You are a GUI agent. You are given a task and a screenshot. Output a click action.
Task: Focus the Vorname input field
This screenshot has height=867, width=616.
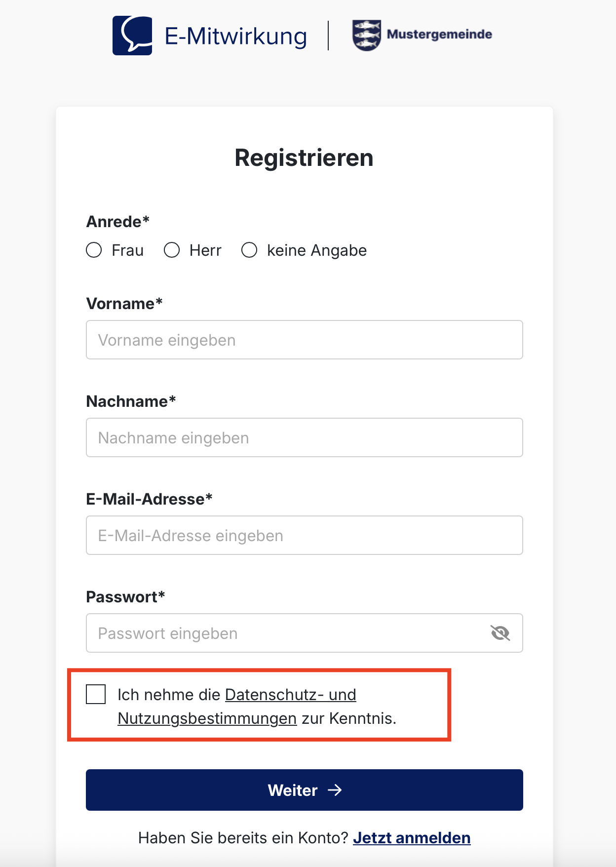coord(305,340)
